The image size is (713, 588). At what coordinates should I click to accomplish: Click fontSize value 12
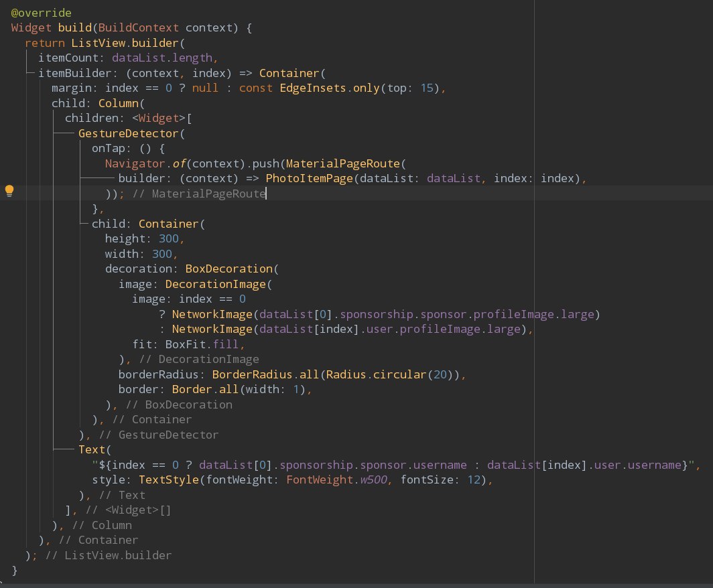pos(473,480)
